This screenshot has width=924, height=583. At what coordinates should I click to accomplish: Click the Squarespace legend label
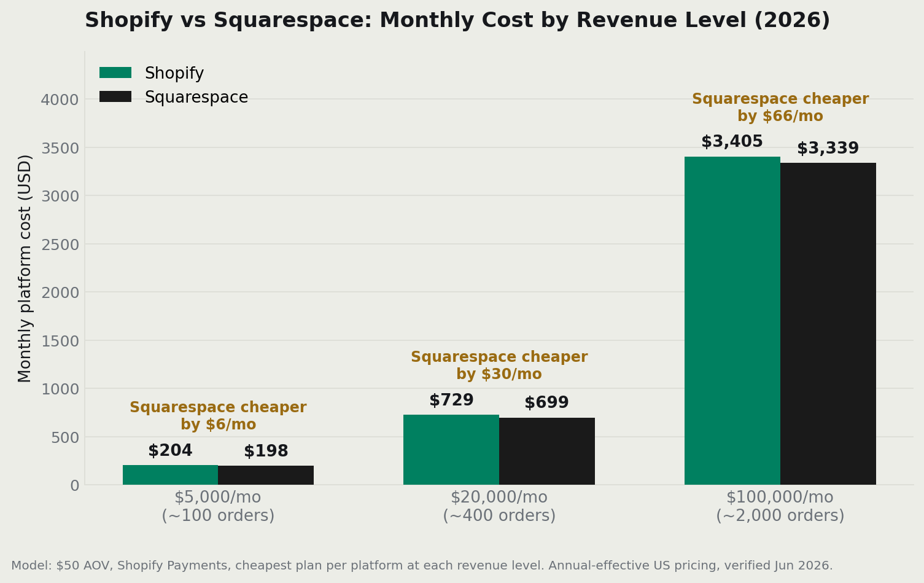coord(196,98)
